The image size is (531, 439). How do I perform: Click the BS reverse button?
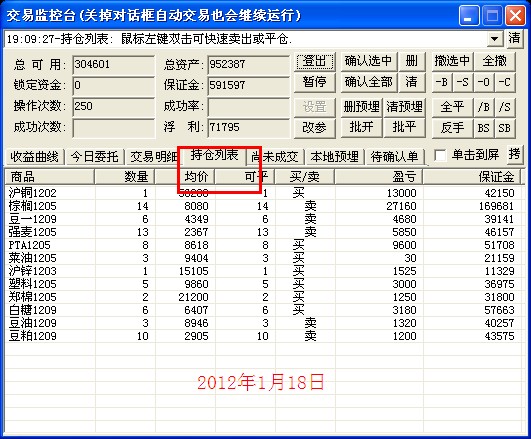pyautogui.click(x=484, y=128)
